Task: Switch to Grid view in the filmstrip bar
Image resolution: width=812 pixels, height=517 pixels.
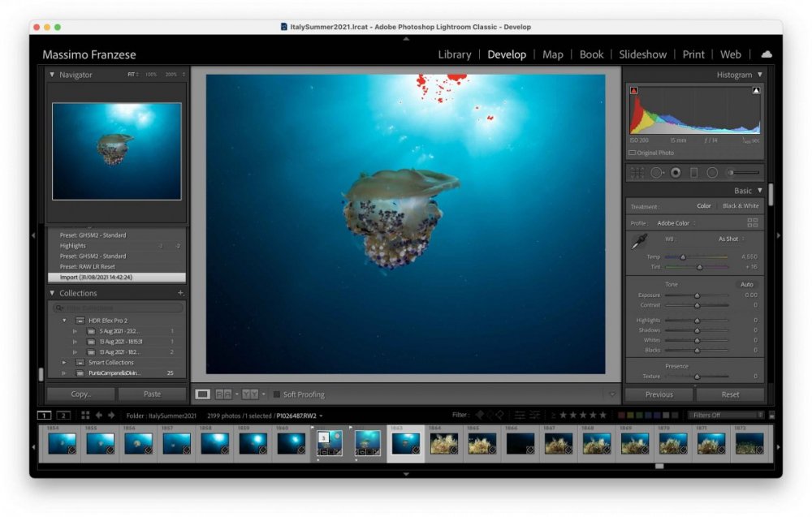Action: tap(85, 415)
